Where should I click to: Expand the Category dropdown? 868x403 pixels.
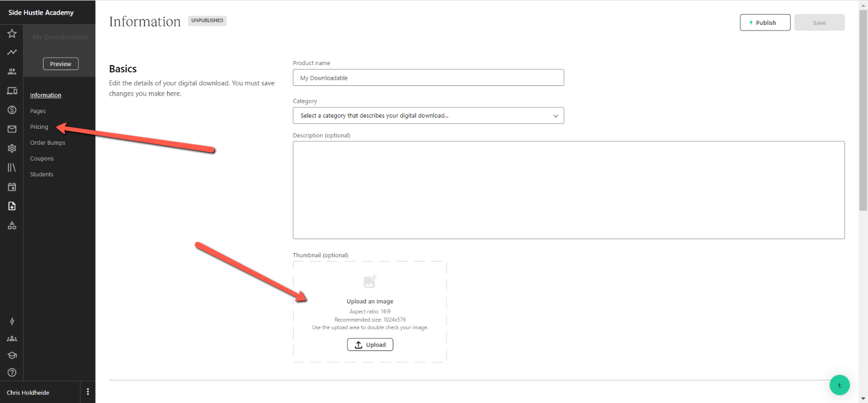click(x=428, y=115)
